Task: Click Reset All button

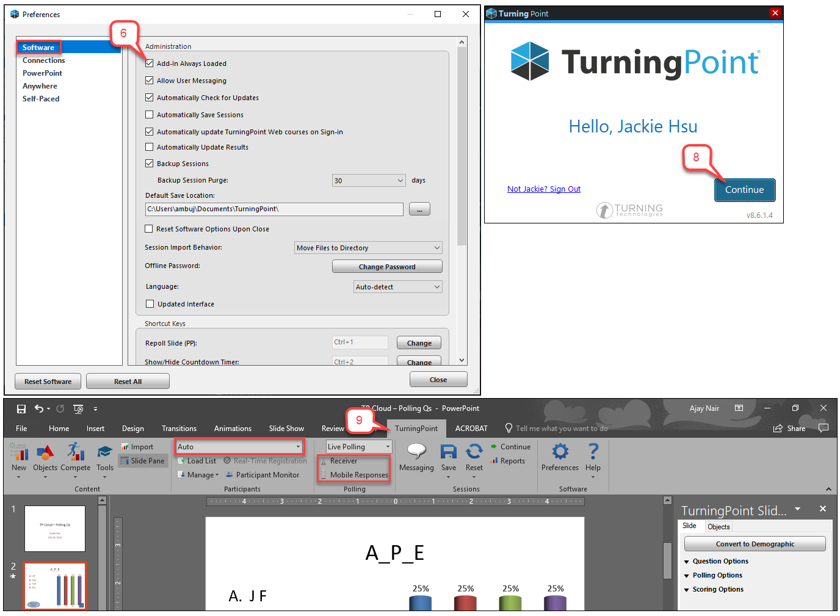Action: 128,382
